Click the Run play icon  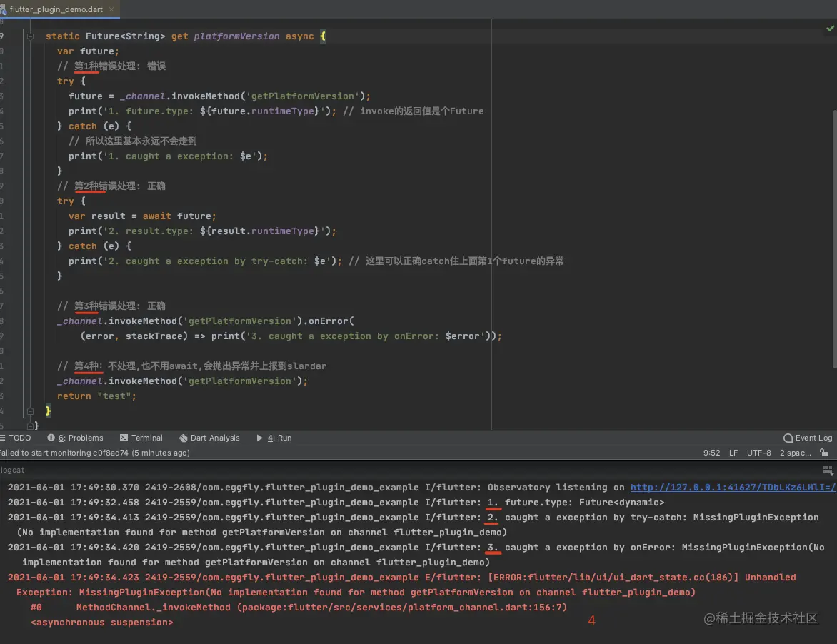(x=259, y=438)
